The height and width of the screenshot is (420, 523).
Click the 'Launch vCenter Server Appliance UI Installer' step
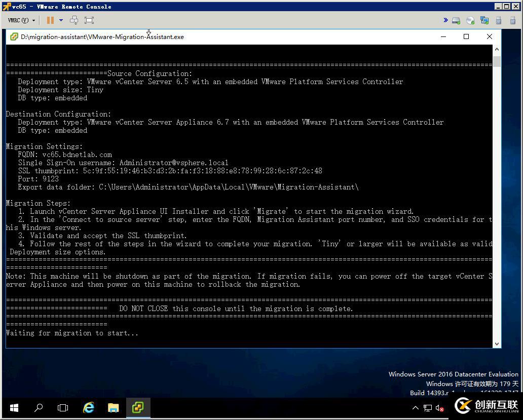tap(216, 211)
